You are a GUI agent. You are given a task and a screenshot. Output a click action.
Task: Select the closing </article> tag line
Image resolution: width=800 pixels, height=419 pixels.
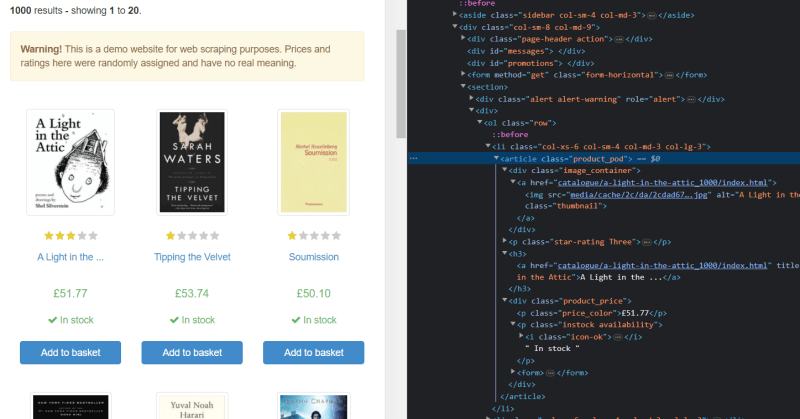click(523, 397)
